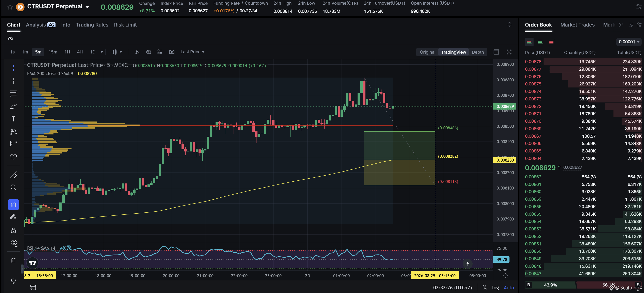The height and width of the screenshot is (293, 644).
Task: Click bid price 0.00853 row
Action: point(583,229)
